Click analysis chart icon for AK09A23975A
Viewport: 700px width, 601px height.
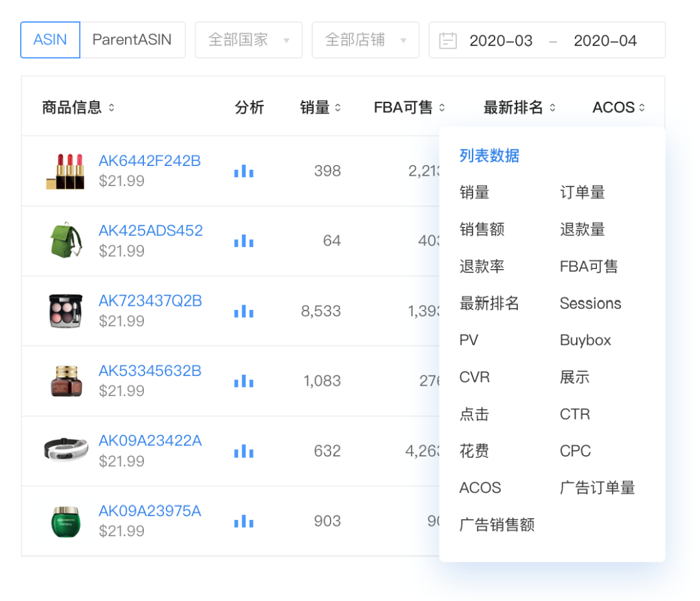(x=243, y=521)
